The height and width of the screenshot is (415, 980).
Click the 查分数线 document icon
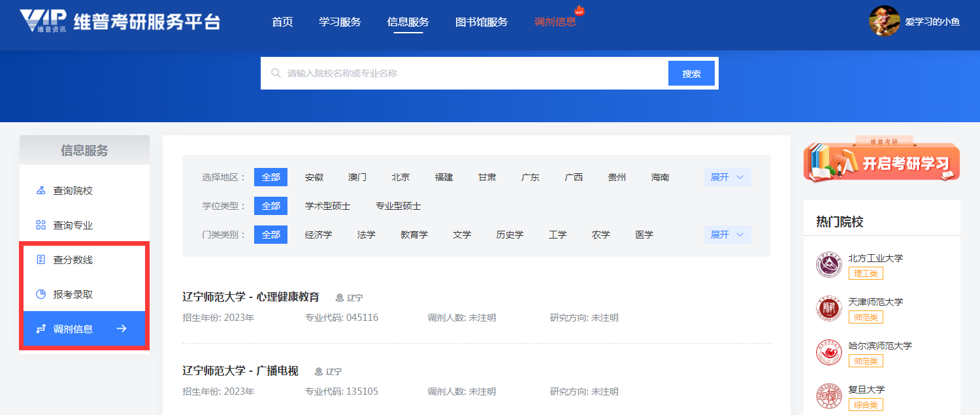click(41, 260)
